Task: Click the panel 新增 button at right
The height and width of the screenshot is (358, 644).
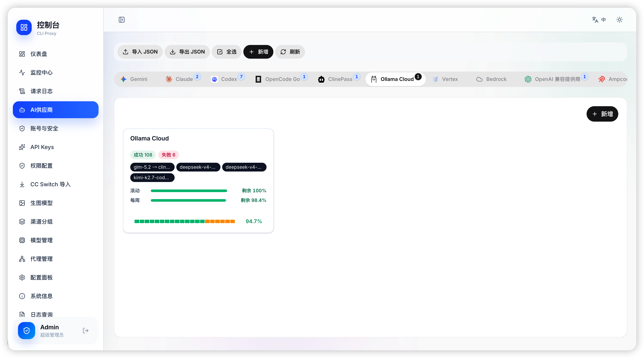Action: pos(602,114)
